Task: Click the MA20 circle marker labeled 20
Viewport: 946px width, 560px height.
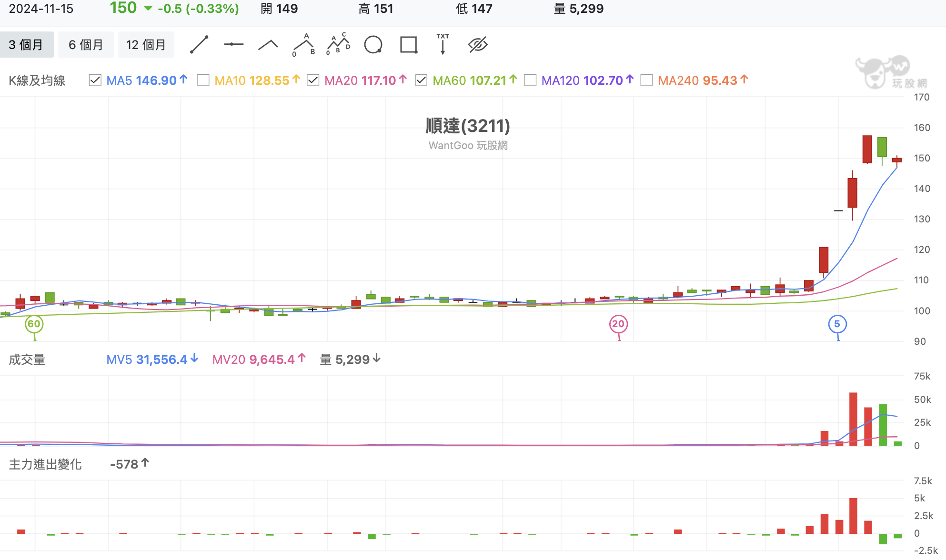Action: (618, 324)
